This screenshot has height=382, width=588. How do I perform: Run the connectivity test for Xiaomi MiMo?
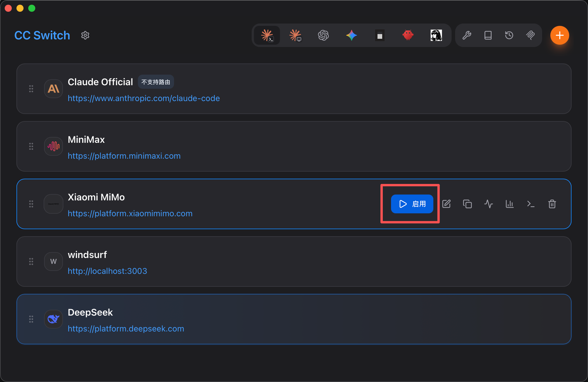[x=489, y=204]
